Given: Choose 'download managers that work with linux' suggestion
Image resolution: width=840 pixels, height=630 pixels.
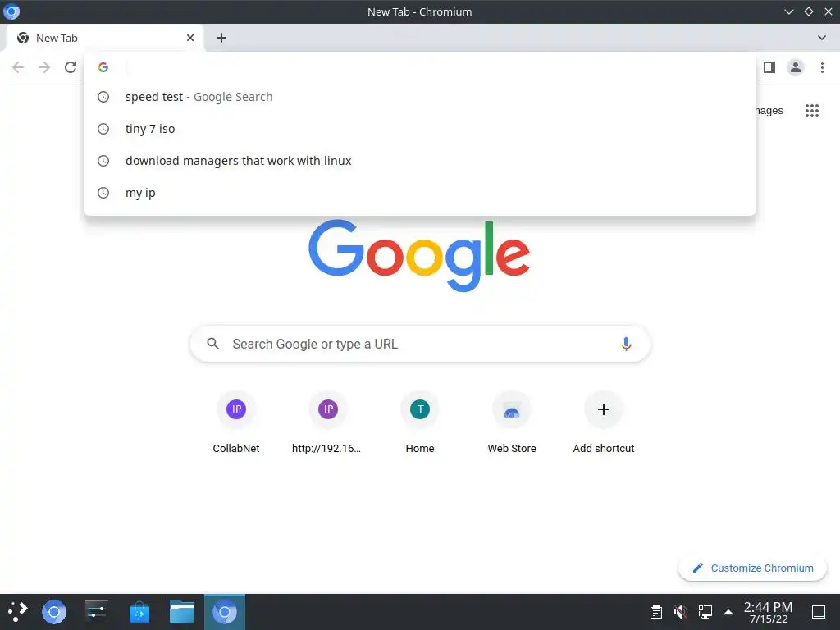Looking at the screenshot, I should [420, 161].
